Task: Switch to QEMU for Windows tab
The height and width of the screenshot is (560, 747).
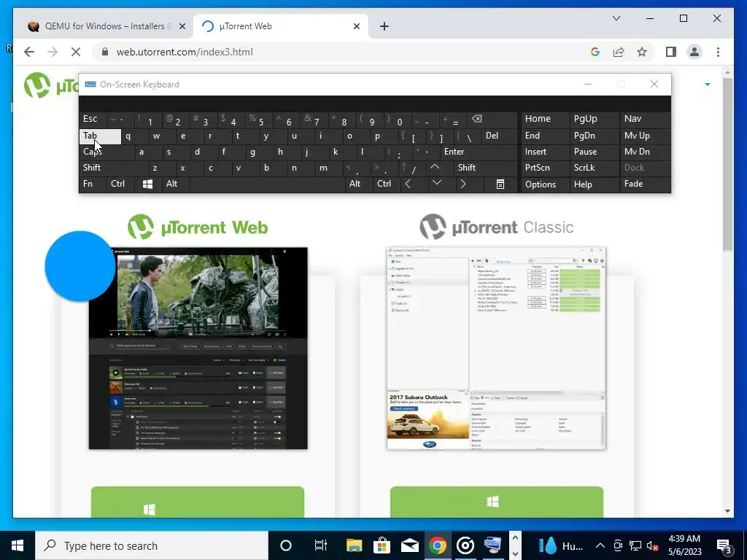Action: click(104, 26)
